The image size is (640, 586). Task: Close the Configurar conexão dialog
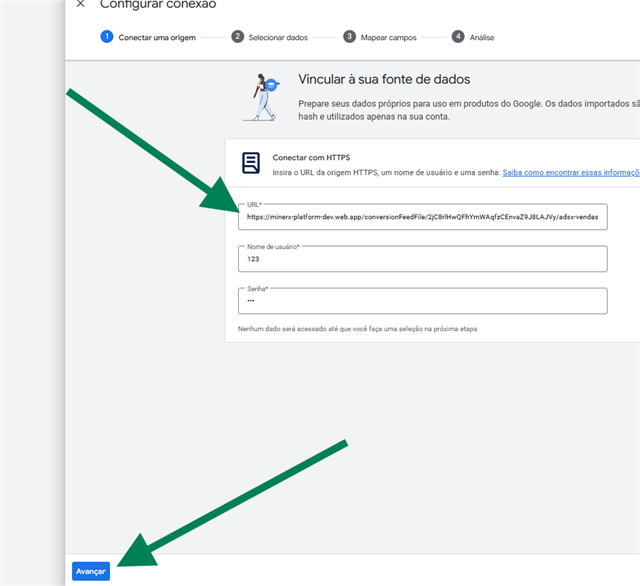(80, 4)
